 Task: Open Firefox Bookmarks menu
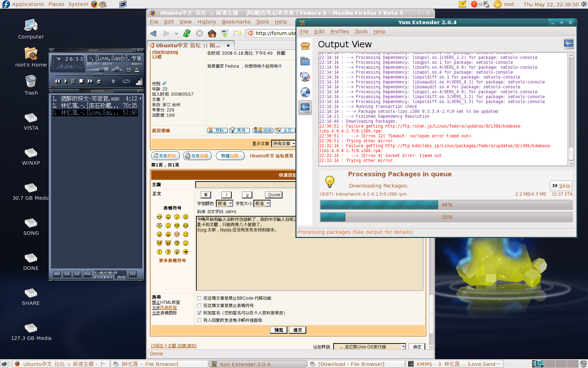[236, 22]
